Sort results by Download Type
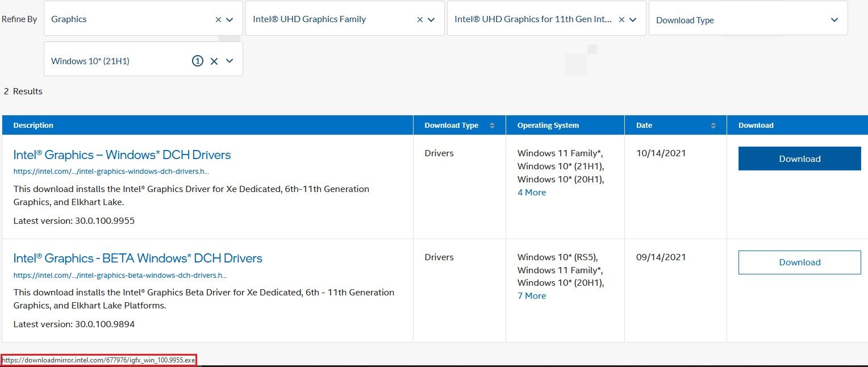Image resolution: width=868 pixels, height=367 pixels. pos(491,124)
